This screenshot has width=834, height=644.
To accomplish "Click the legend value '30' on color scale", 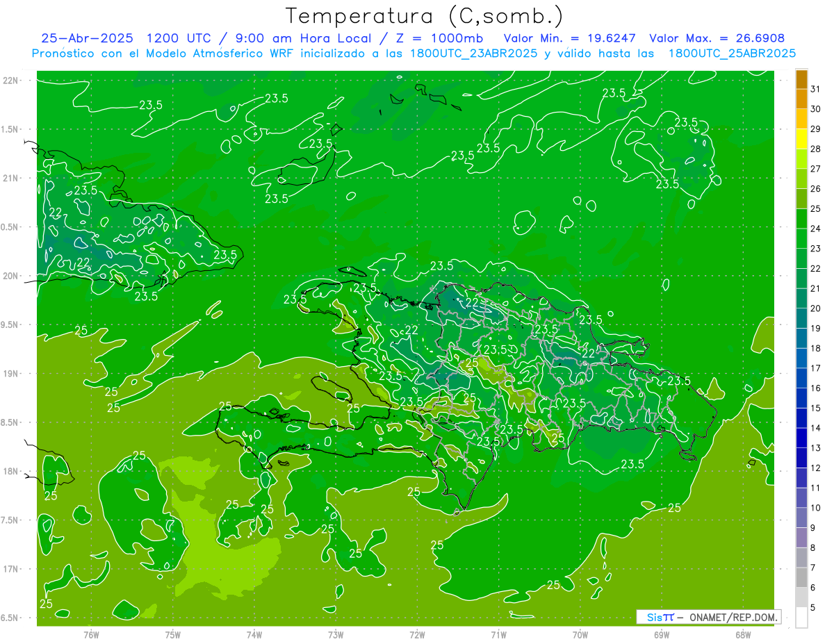I will coord(816,109).
